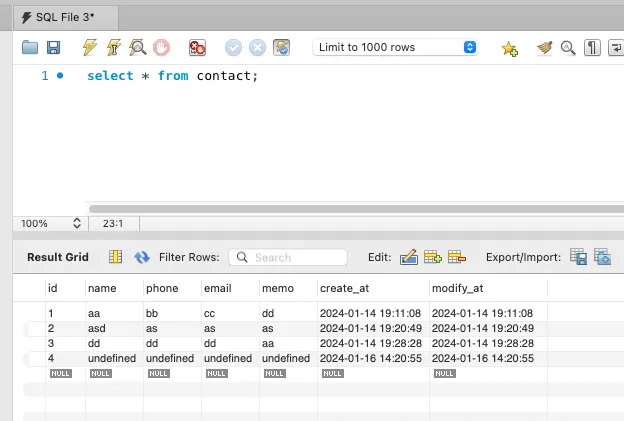Save the script with floppy disk icon
This screenshot has width=624, height=421.
click(x=53, y=47)
